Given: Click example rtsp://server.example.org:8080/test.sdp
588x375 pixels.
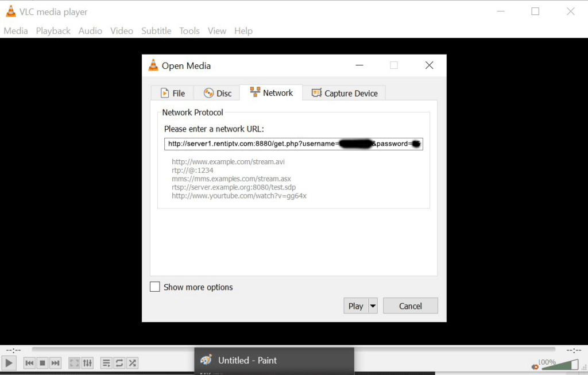Looking at the screenshot, I should [234, 187].
